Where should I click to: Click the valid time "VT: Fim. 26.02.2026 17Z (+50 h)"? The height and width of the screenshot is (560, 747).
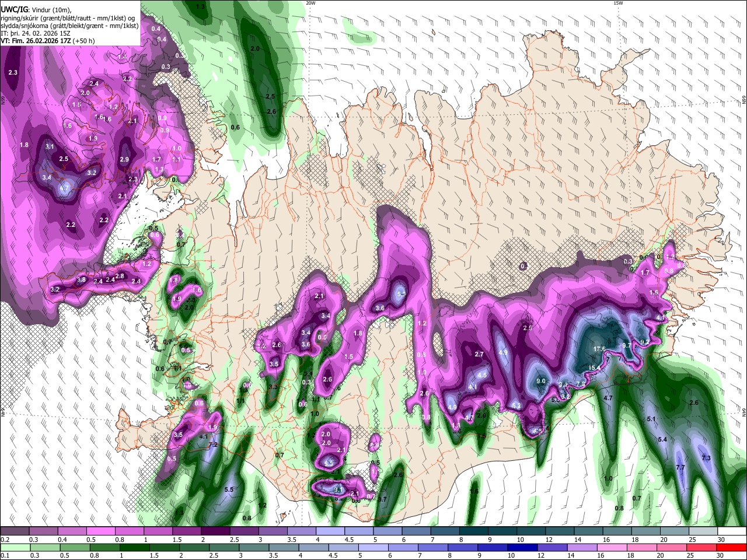tap(48, 41)
